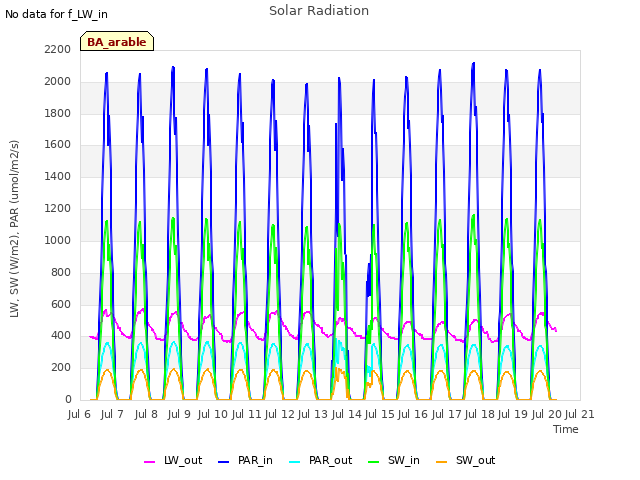Click the Time axis label
The height and width of the screenshot is (480, 640).
[566, 429]
